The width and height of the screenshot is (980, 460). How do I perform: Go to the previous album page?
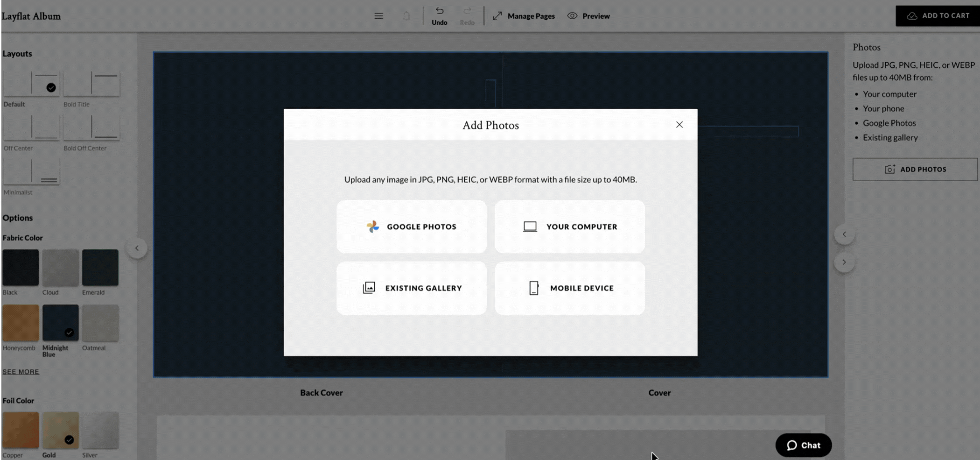[x=844, y=234]
